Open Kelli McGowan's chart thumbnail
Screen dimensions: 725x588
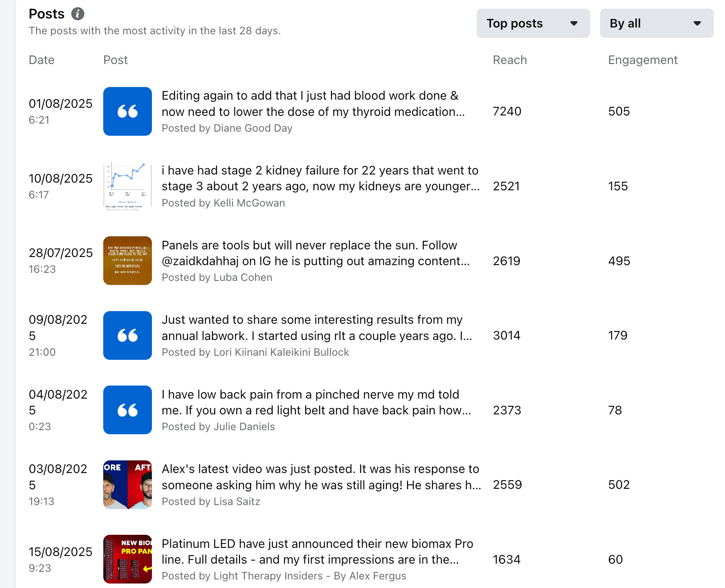tap(128, 186)
